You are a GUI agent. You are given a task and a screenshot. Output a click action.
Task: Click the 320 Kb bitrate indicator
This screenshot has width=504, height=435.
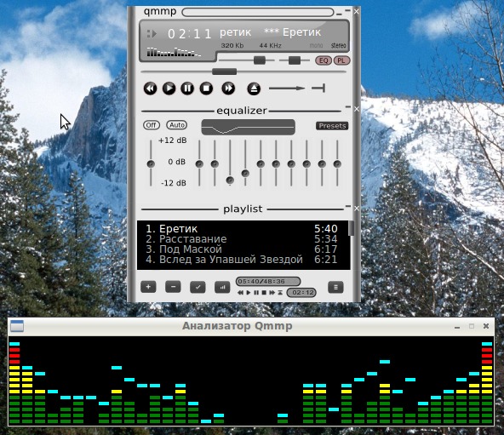tap(232, 46)
